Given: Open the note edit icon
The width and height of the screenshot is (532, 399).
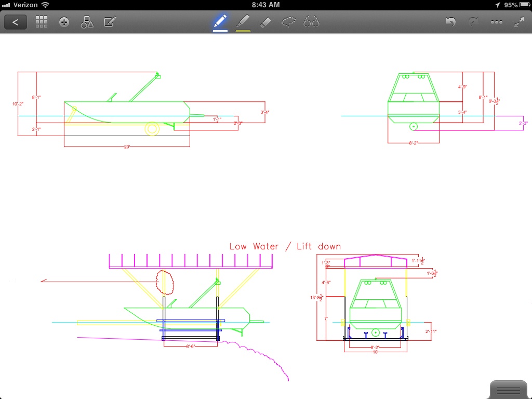Looking at the screenshot, I should pos(110,22).
